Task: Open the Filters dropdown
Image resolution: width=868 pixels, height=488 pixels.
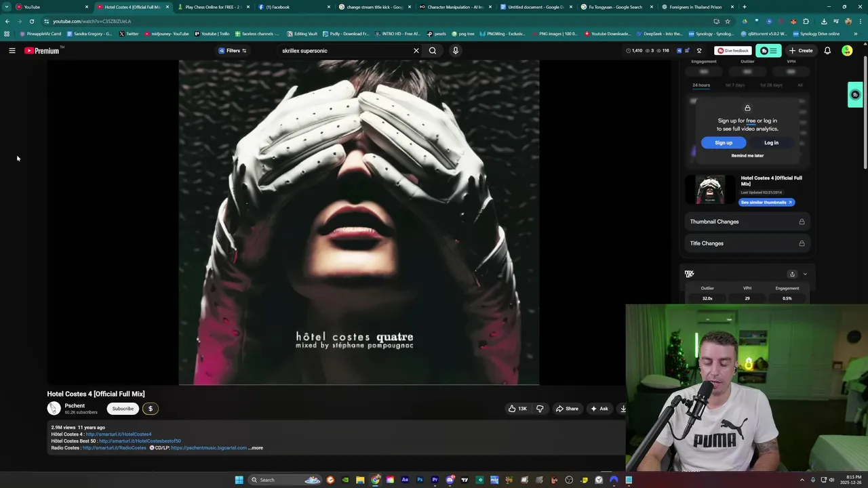Action: 233,51
